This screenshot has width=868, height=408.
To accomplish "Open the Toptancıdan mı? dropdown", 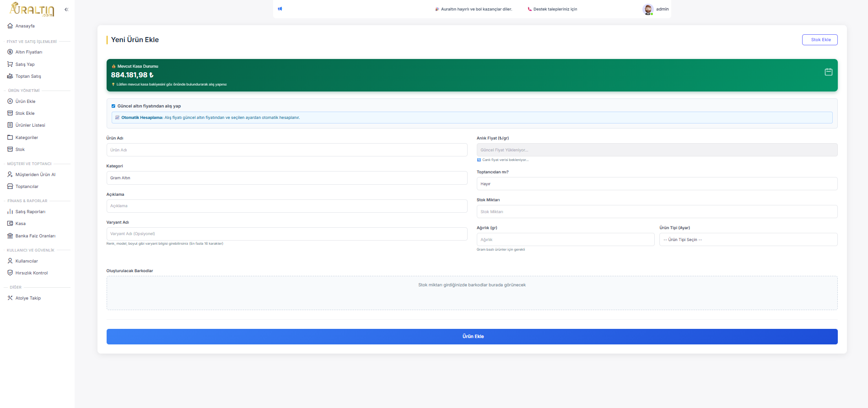I will point(657,184).
